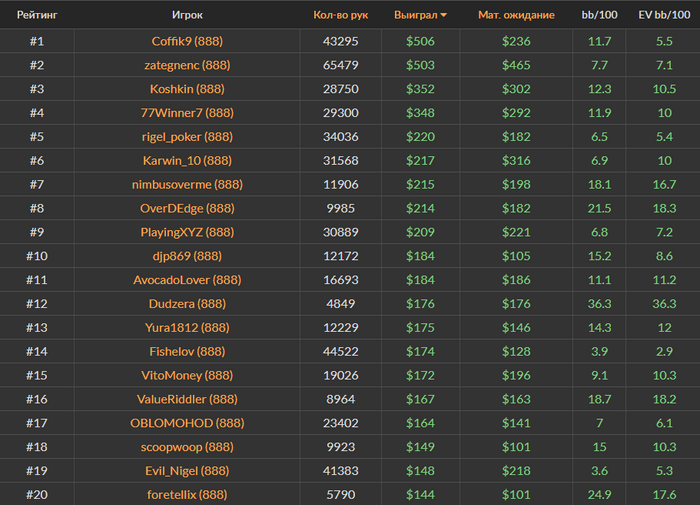The height and width of the screenshot is (505, 700).
Task: Open nimbusoverme (888) player page
Action: coord(187,185)
